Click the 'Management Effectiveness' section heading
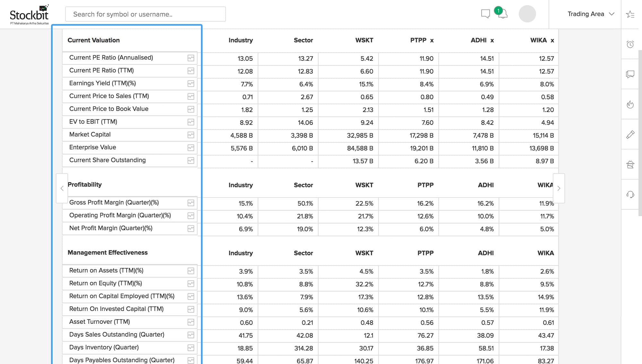Viewport: 642px width, 364px height. pos(108,252)
